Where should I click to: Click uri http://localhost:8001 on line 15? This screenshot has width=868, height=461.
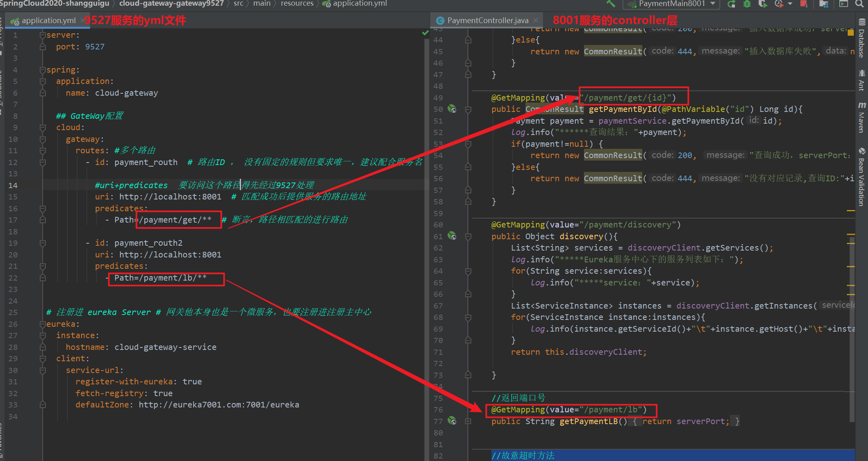[170, 197]
